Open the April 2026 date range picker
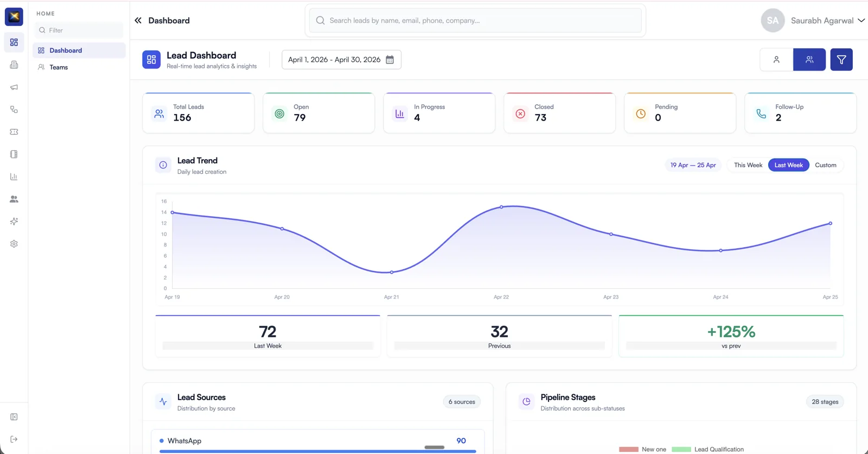This screenshot has height=454, width=868. 341,60
